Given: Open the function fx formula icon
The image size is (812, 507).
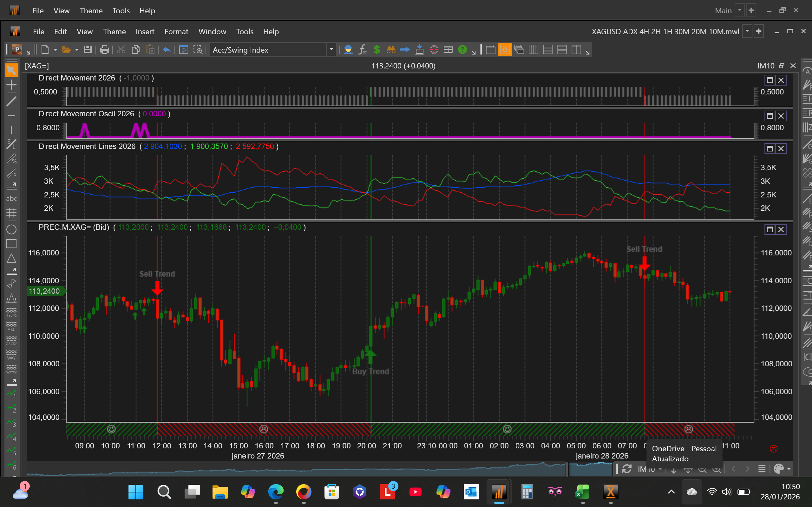Looking at the screenshot, I should [362, 50].
